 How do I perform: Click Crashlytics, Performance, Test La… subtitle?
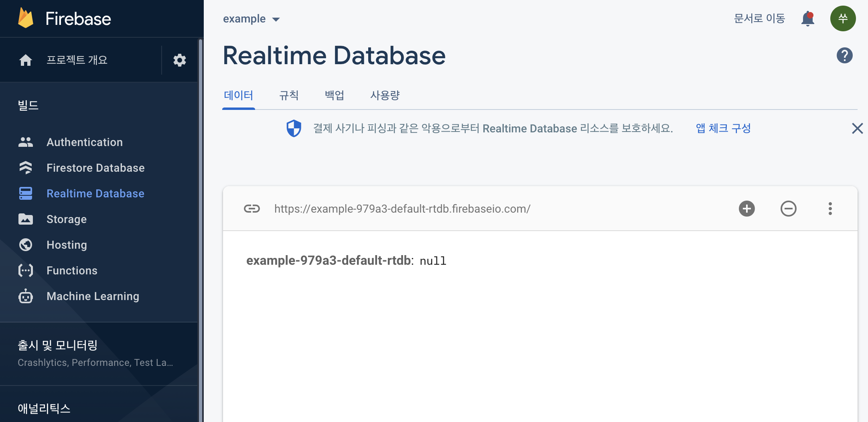(x=95, y=363)
